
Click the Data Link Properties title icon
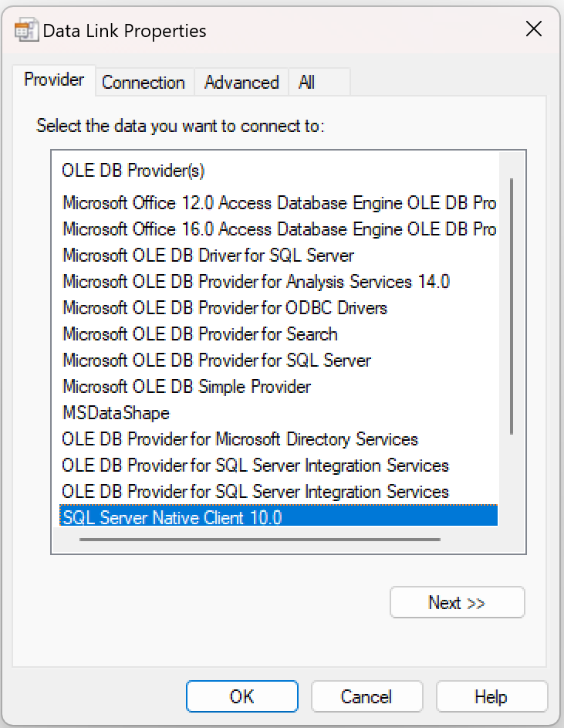pyautogui.click(x=26, y=30)
